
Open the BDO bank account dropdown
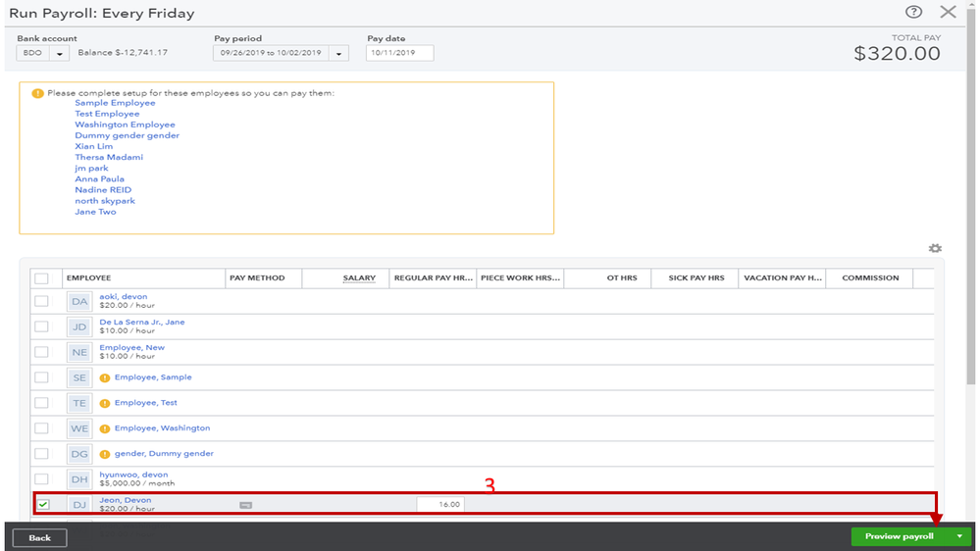[x=60, y=53]
